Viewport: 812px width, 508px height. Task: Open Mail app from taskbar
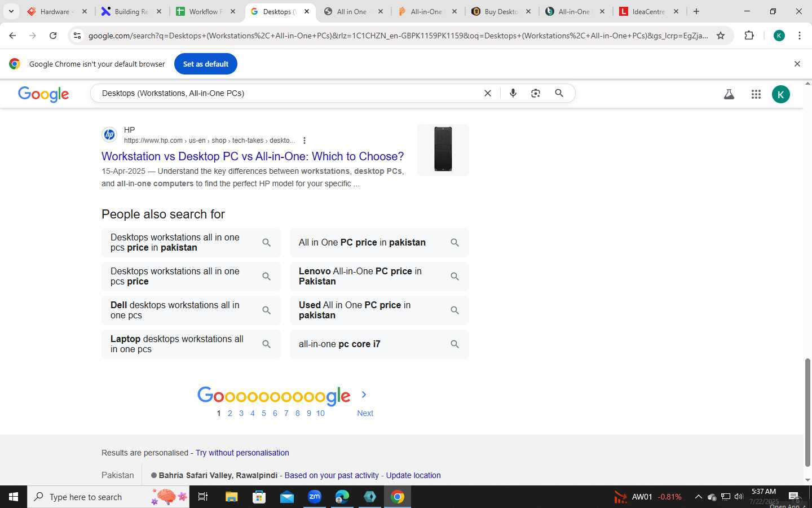click(287, 497)
